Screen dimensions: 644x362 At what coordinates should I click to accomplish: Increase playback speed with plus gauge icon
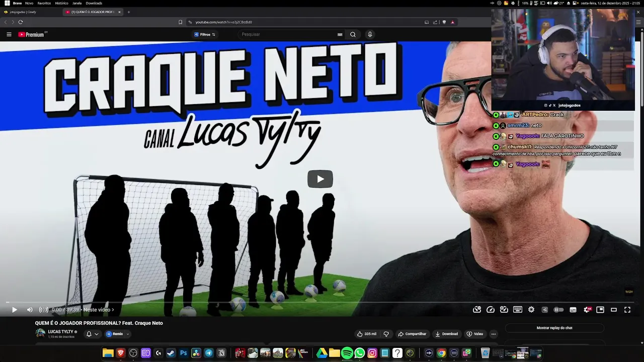(504, 310)
